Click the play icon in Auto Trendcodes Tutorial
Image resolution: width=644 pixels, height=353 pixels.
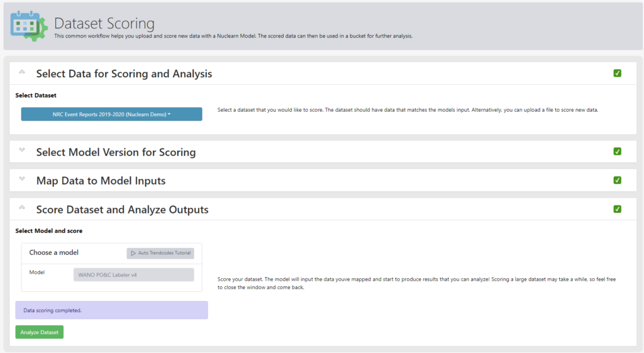point(133,253)
